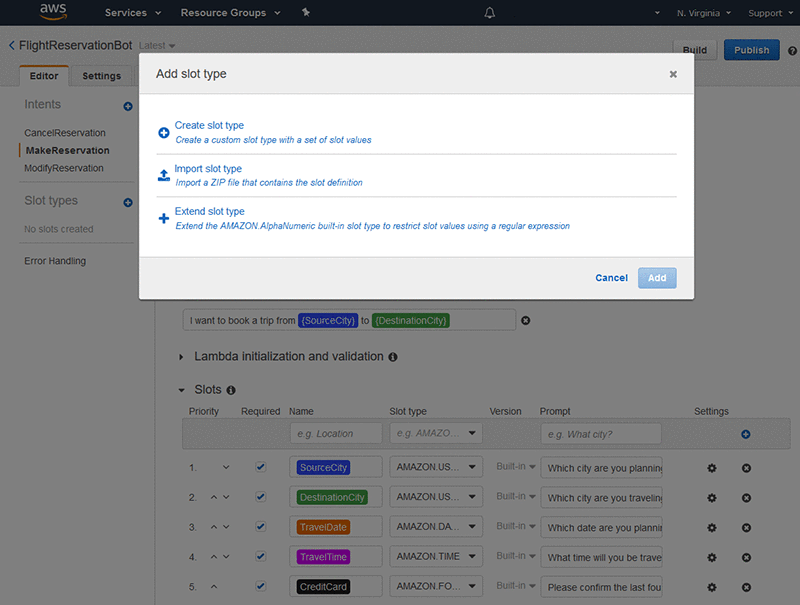Screen dimensions: 800x605
Task: Close the Add slot type dialog
Action: (673, 74)
